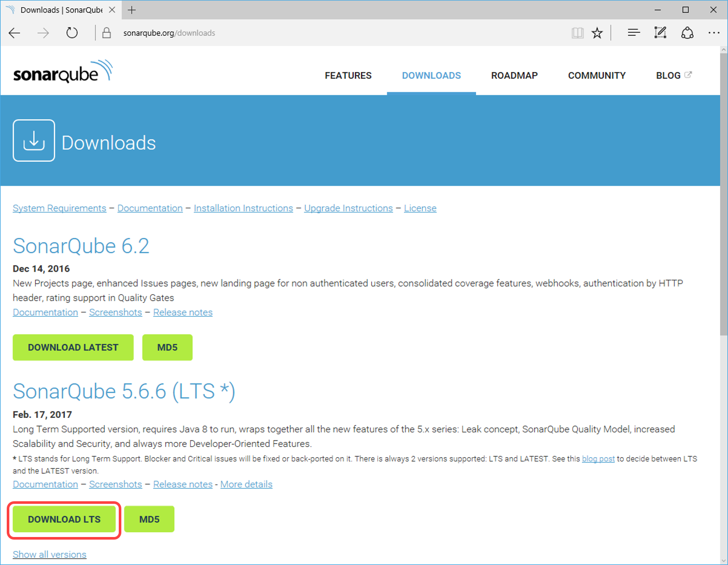Open the blog post link in LTS note

[x=598, y=459]
